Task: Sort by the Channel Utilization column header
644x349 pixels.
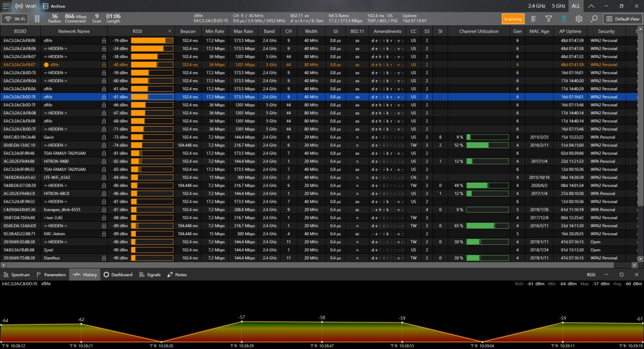Action: (479, 31)
